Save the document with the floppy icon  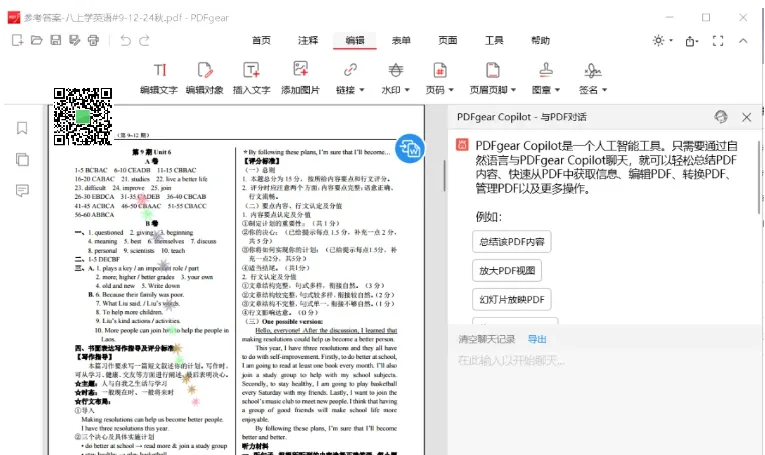pos(56,40)
